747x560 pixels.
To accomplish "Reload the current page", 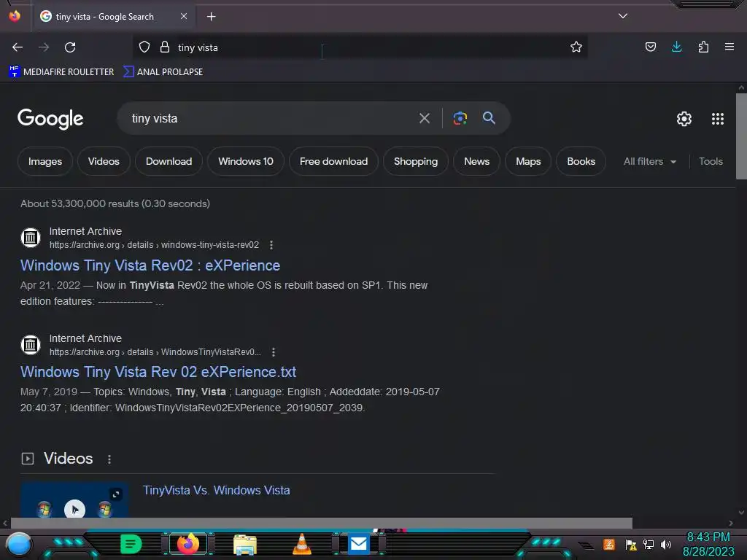I will (x=70, y=47).
